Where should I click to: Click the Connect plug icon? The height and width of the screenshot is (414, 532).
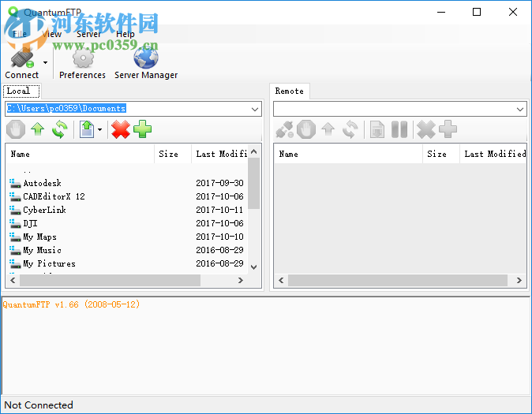22,58
